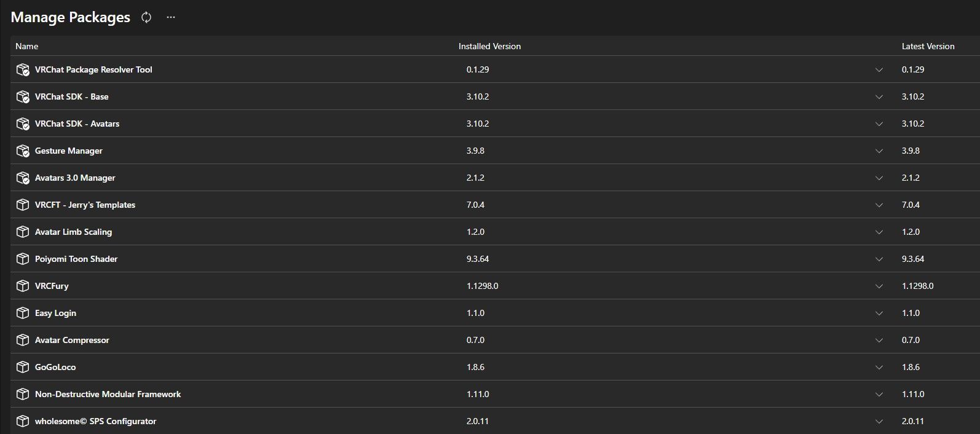Click the VRCFury package box icon
Viewport: 980px width, 434px height.
(23, 286)
